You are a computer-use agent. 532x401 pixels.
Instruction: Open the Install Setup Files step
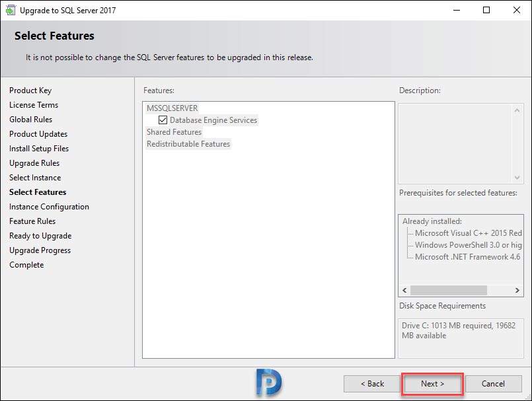39,149
